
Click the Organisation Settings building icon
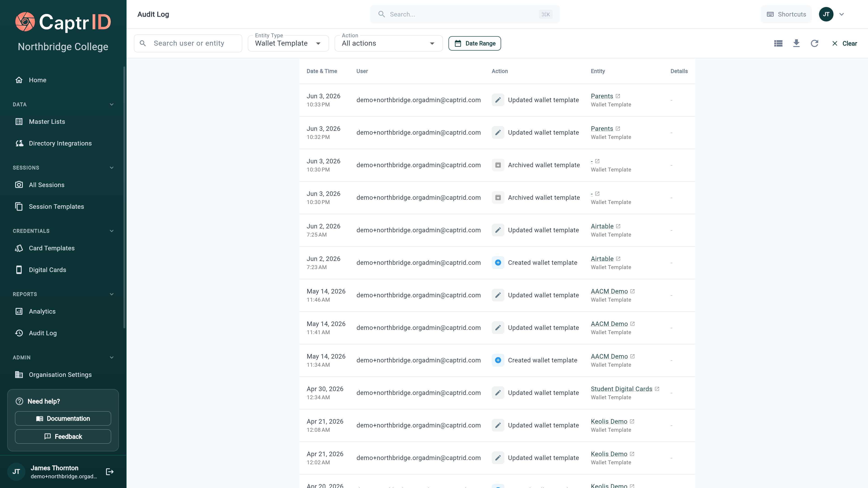point(19,375)
